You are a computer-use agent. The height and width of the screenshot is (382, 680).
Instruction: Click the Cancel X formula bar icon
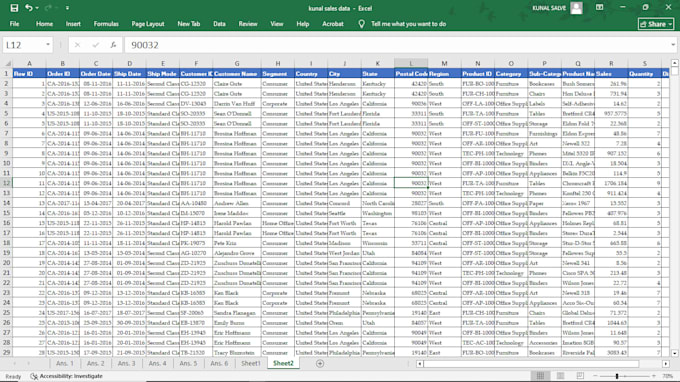click(x=77, y=45)
